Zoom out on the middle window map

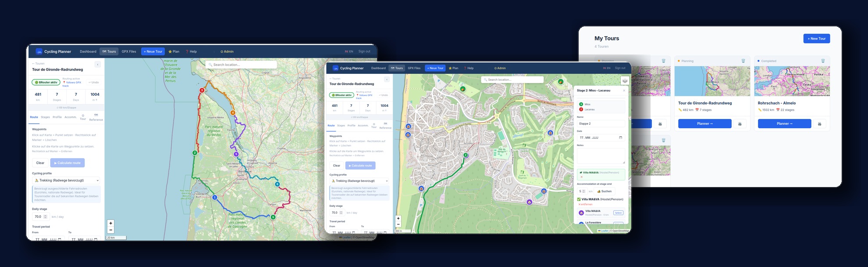point(398,224)
